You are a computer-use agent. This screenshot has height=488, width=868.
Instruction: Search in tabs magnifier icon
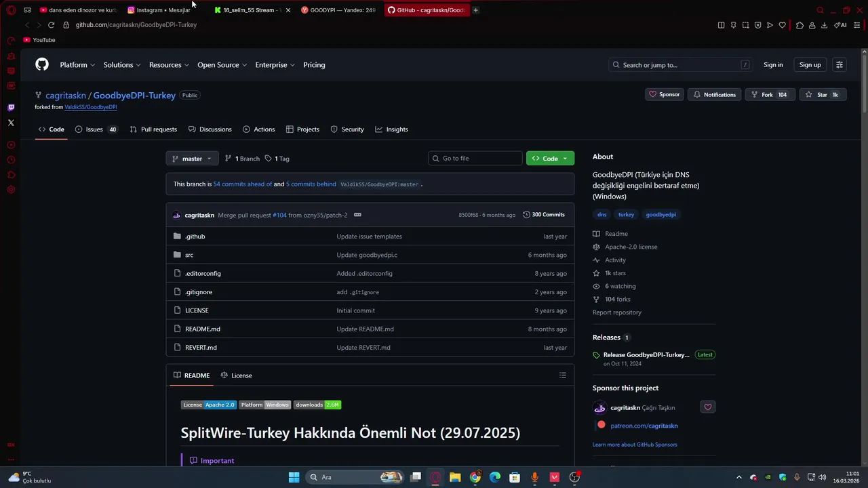820,10
